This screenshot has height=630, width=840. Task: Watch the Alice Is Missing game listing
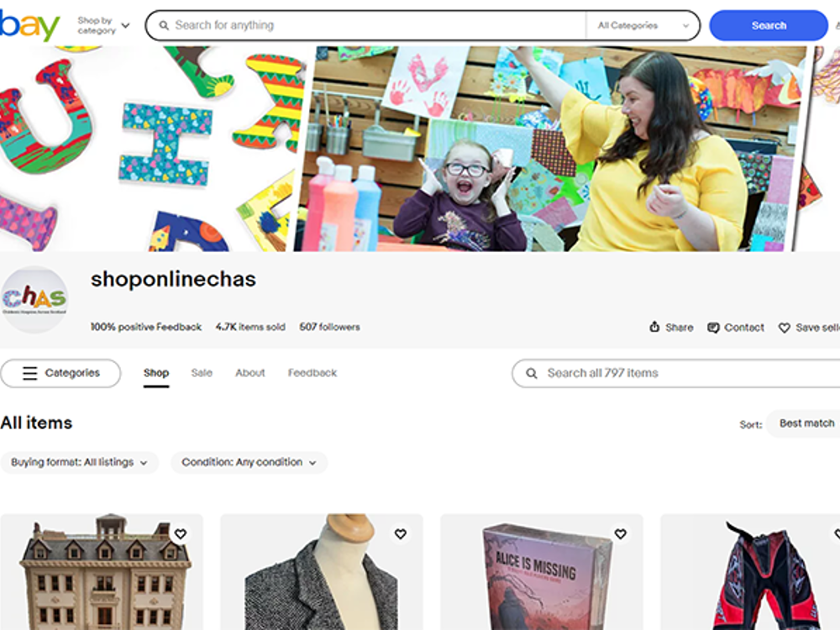(620, 534)
